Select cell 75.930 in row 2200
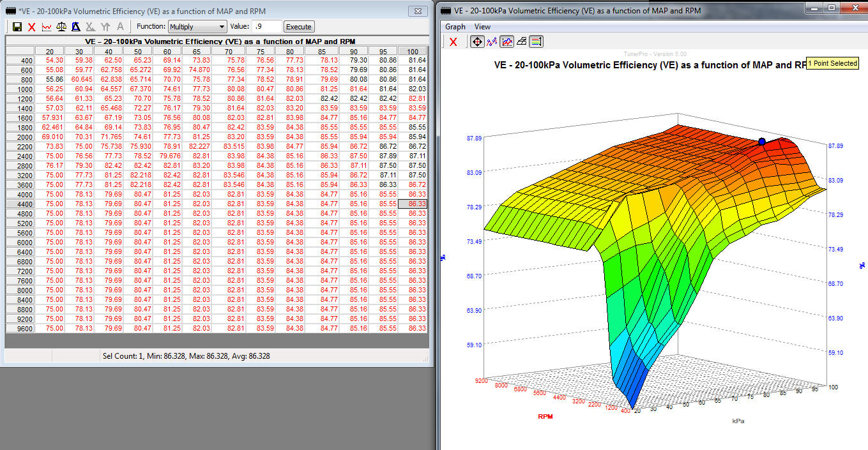Image resolution: width=868 pixels, height=450 pixels. [x=138, y=146]
